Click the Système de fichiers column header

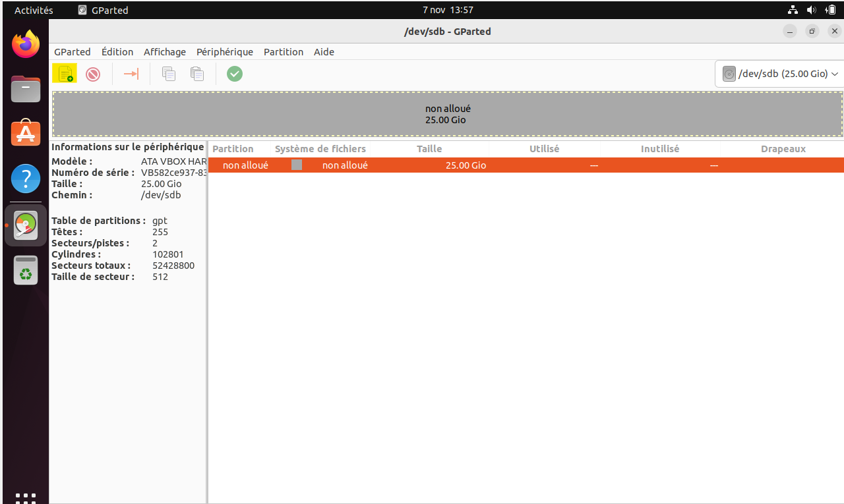pos(320,149)
